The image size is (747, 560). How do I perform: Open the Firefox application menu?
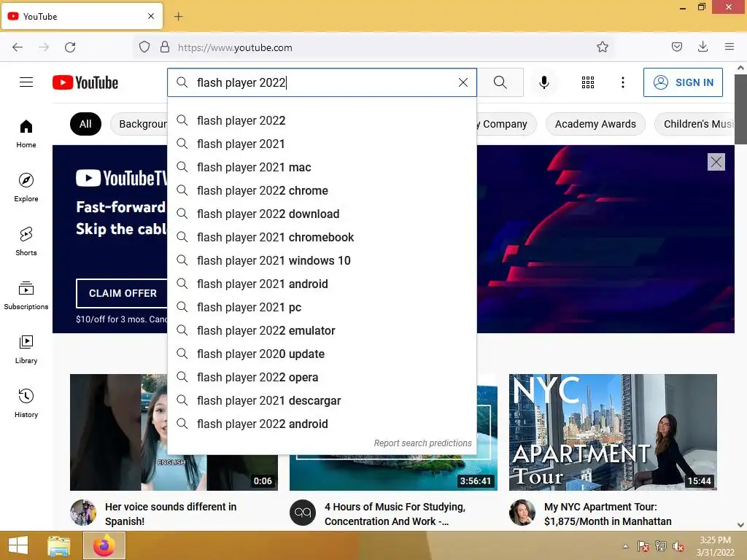(x=729, y=47)
